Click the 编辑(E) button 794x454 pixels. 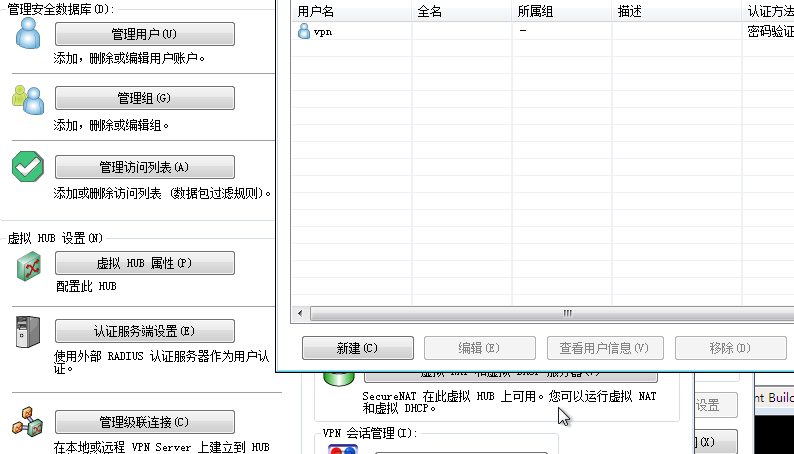pyautogui.click(x=480, y=348)
